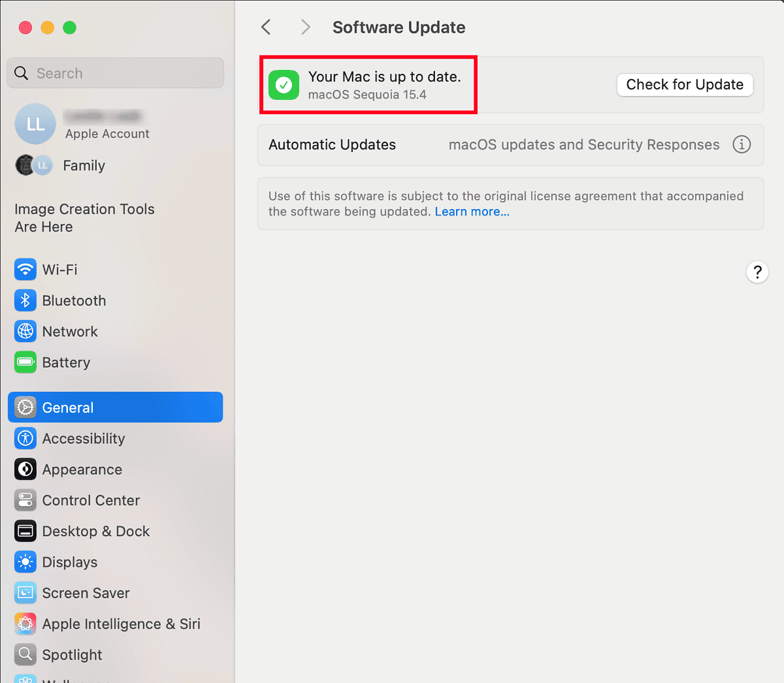The height and width of the screenshot is (683, 784).
Task: Open Accessibility preferences
Action: point(83,438)
